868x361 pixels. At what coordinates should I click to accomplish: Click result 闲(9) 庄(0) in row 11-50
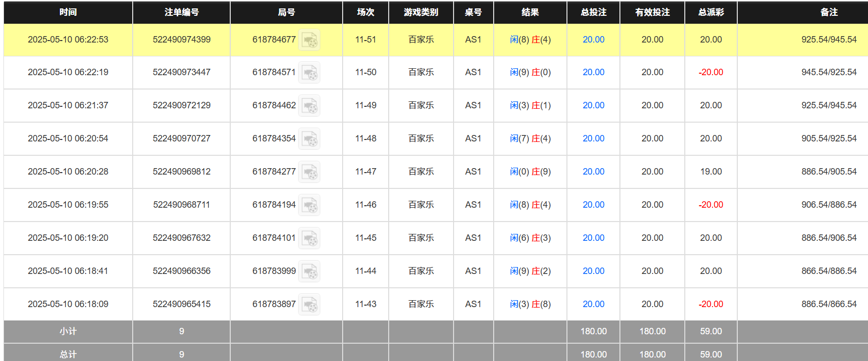[x=530, y=72]
